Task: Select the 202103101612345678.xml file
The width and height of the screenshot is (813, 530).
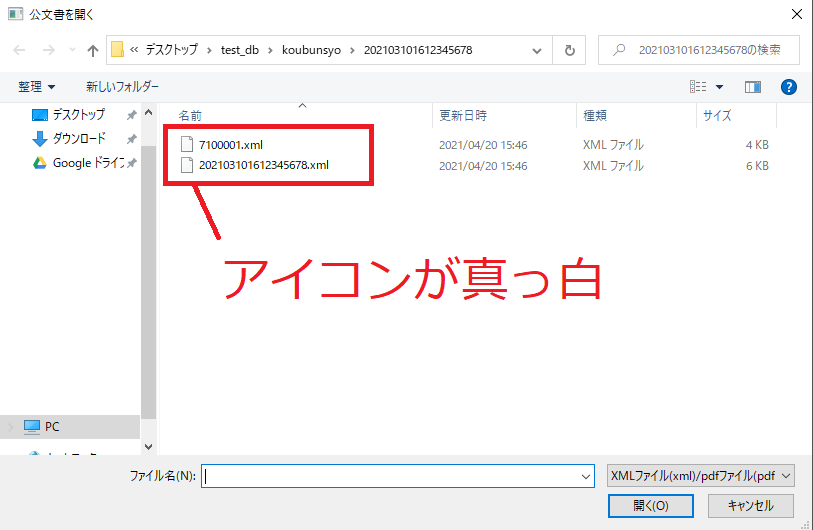Action: coord(263,165)
